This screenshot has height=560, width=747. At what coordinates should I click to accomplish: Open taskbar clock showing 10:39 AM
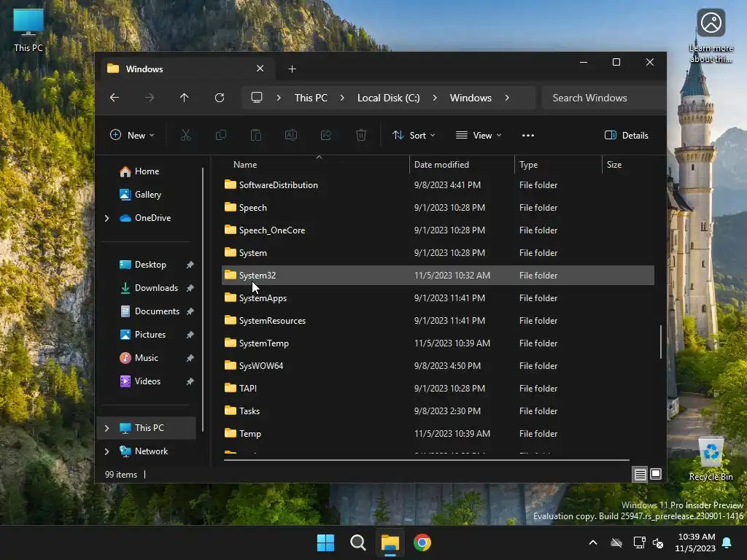695,542
